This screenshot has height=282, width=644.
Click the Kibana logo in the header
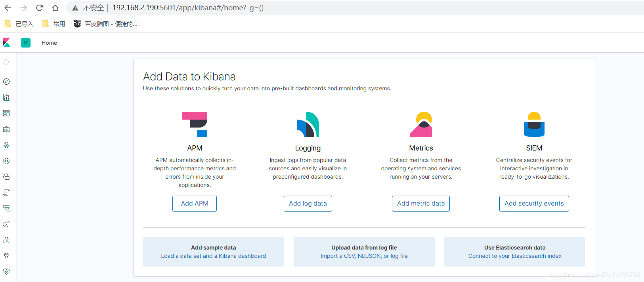[6, 42]
